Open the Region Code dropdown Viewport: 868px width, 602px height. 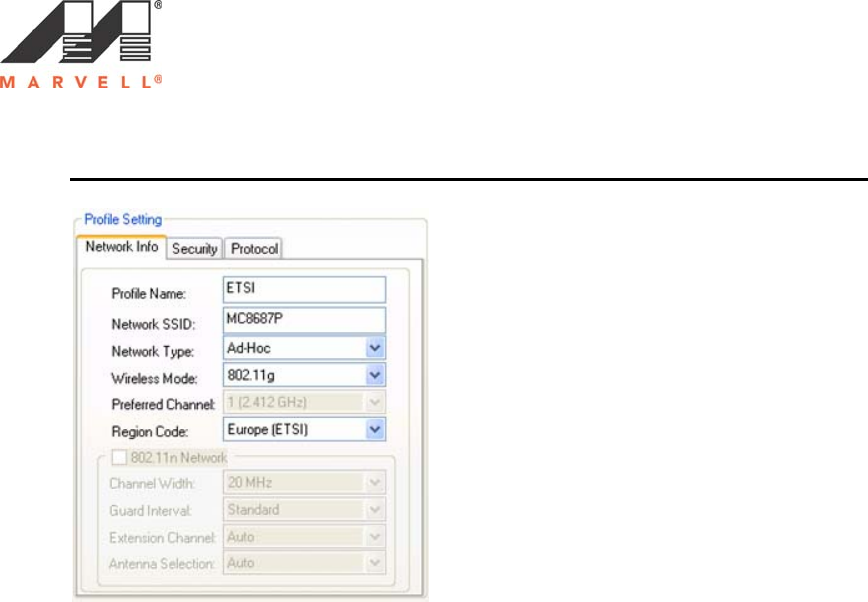point(304,429)
